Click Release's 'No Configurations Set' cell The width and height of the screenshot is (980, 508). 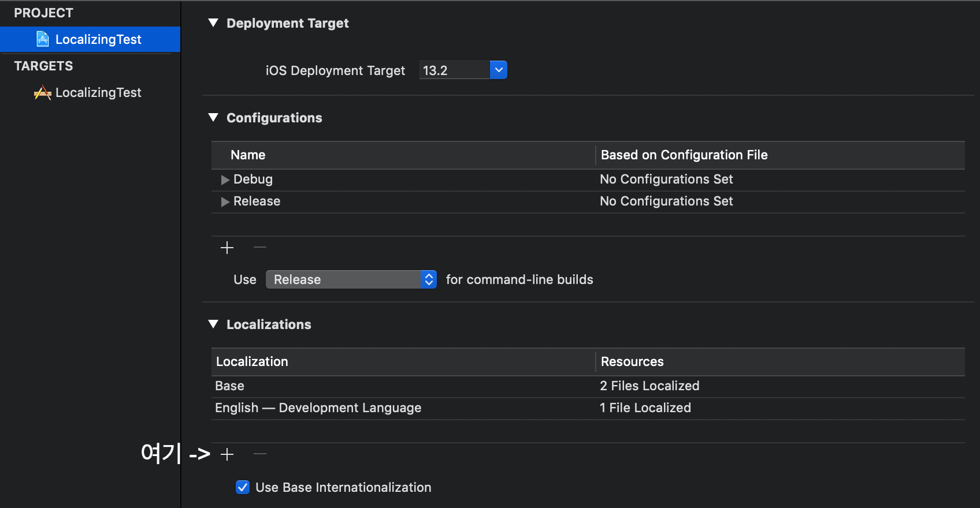(666, 201)
